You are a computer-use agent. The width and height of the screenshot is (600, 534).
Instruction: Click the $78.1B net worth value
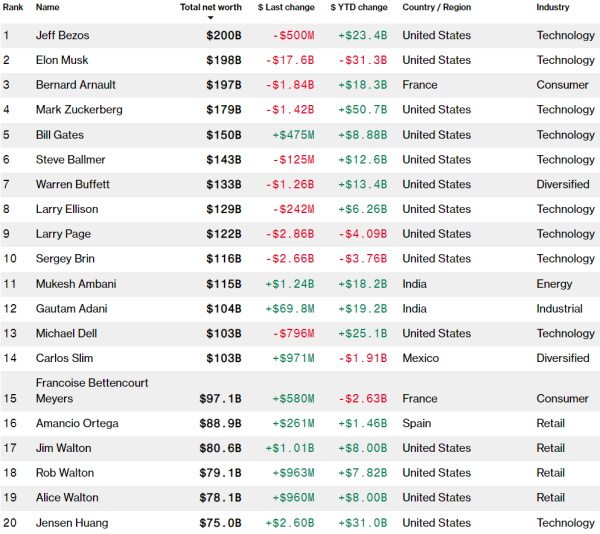pyautogui.click(x=220, y=498)
